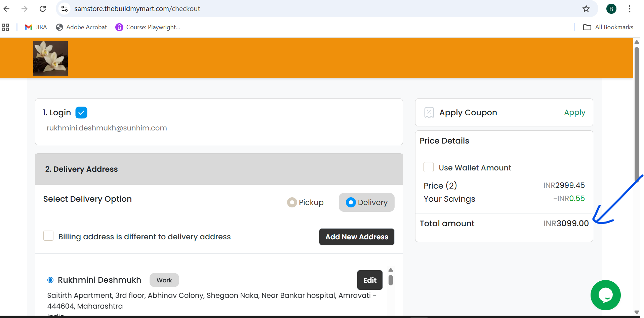The height and width of the screenshot is (318, 644).
Task: Open the JIRA bookmark
Action: [x=36, y=27]
